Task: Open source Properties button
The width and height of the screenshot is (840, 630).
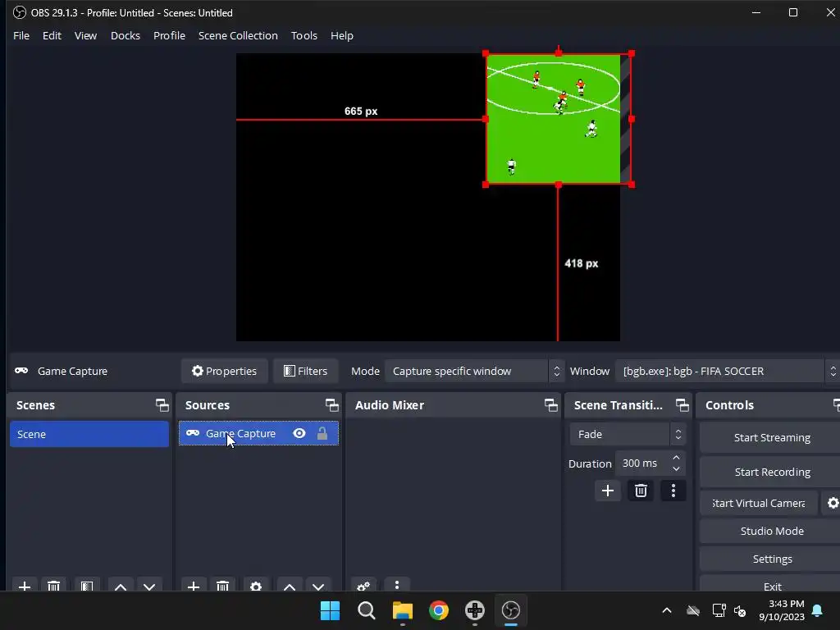Action: pos(225,371)
